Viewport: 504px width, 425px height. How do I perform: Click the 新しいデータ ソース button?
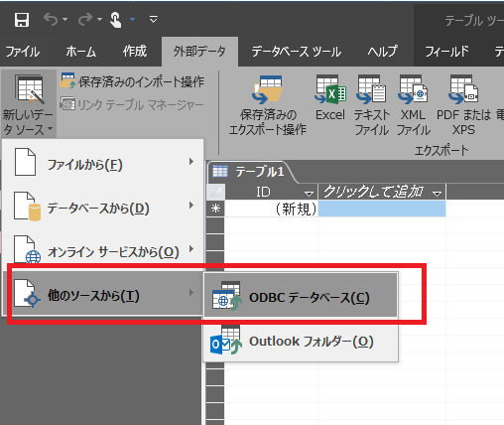coord(29,104)
